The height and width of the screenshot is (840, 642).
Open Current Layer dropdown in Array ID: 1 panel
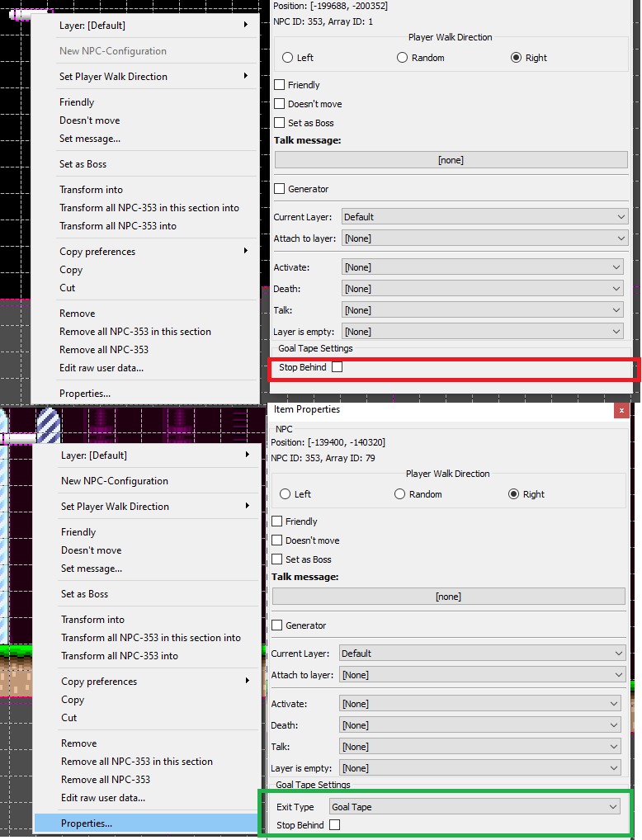(x=484, y=217)
